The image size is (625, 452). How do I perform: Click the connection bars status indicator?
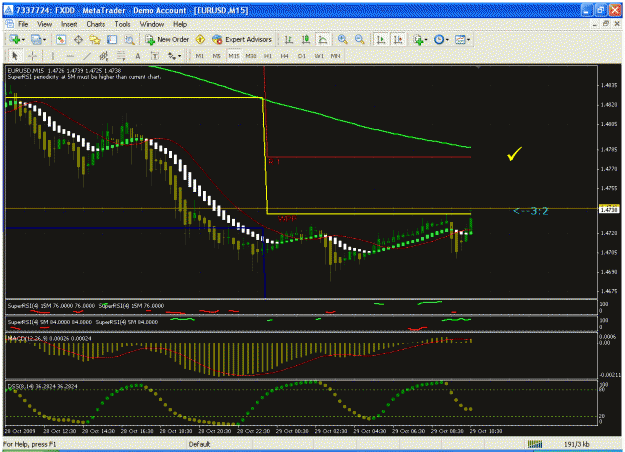click(x=535, y=444)
